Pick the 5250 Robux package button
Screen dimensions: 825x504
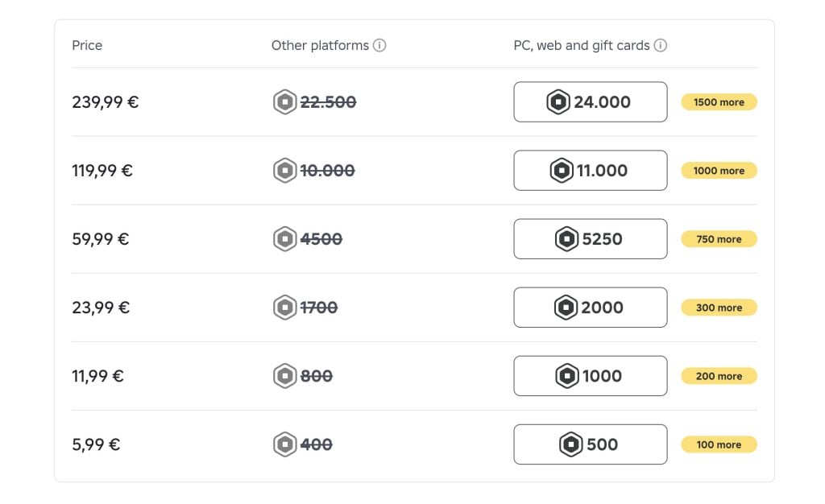coord(590,239)
